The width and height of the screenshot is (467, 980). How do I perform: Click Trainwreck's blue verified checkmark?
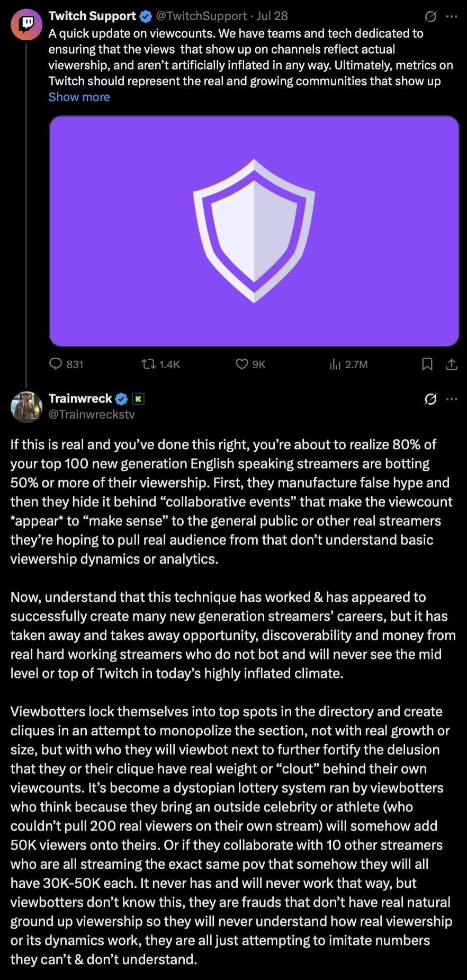[x=121, y=399]
